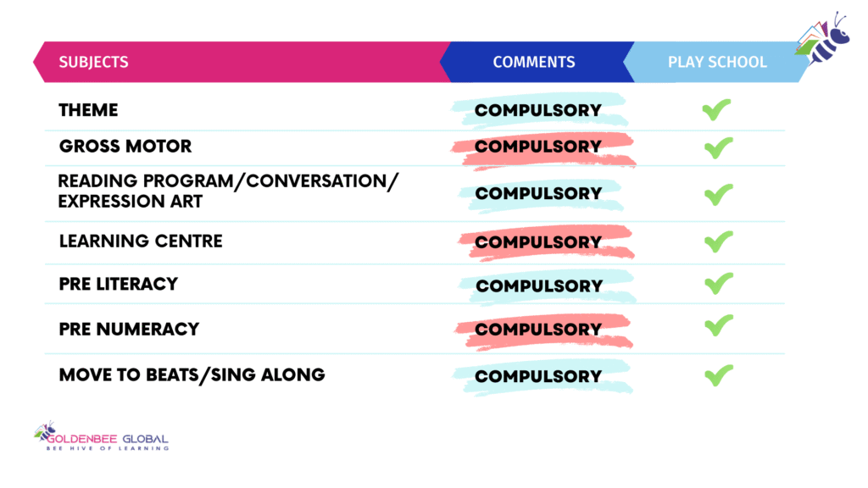Click the Pre Numeracy row checkmark

717,325
